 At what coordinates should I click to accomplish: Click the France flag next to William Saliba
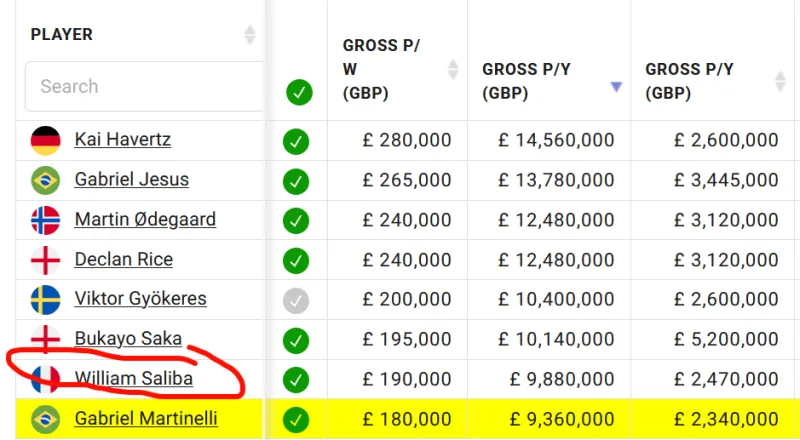pyautogui.click(x=46, y=379)
